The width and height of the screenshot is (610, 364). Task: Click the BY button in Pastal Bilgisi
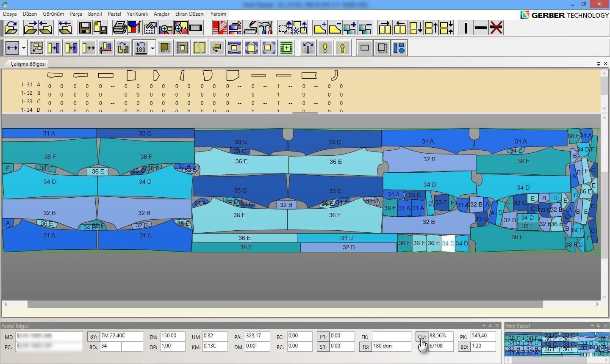pos(93,336)
